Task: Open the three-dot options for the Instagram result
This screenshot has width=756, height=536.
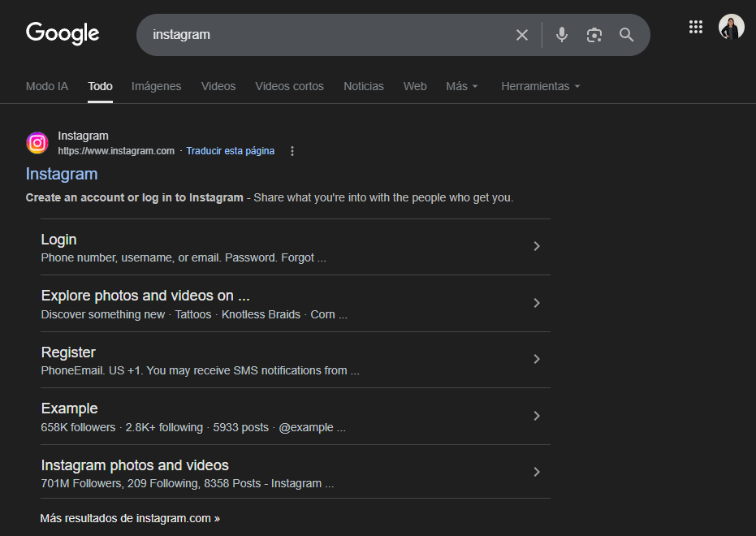Action: tap(292, 151)
